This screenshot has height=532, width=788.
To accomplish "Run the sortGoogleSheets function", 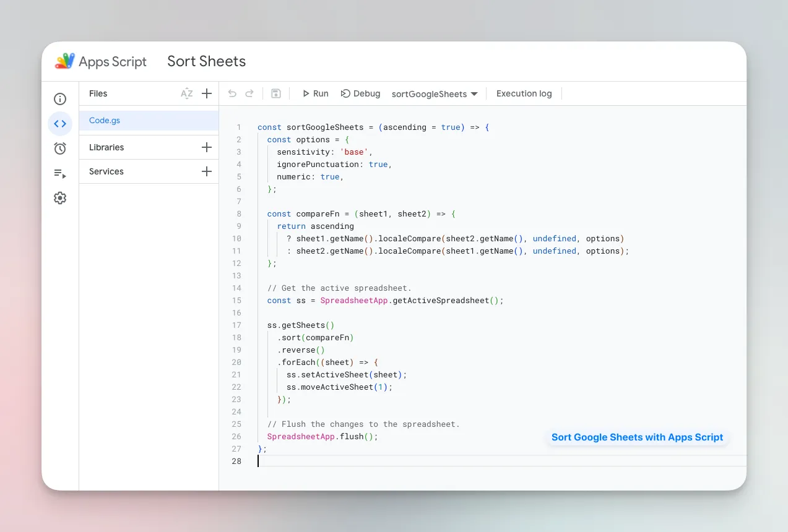I will point(315,93).
